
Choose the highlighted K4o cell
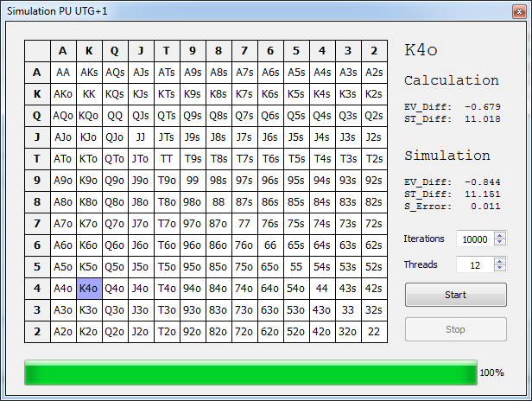89,289
